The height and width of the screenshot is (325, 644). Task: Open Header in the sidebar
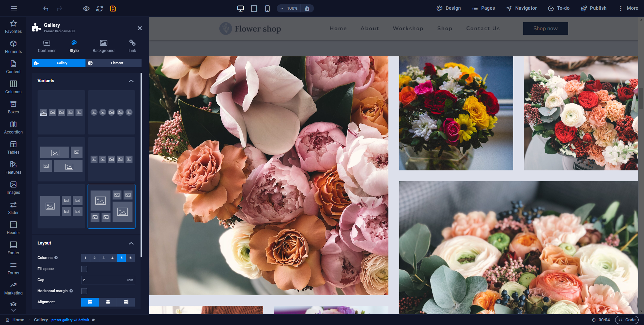[x=13, y=228]
